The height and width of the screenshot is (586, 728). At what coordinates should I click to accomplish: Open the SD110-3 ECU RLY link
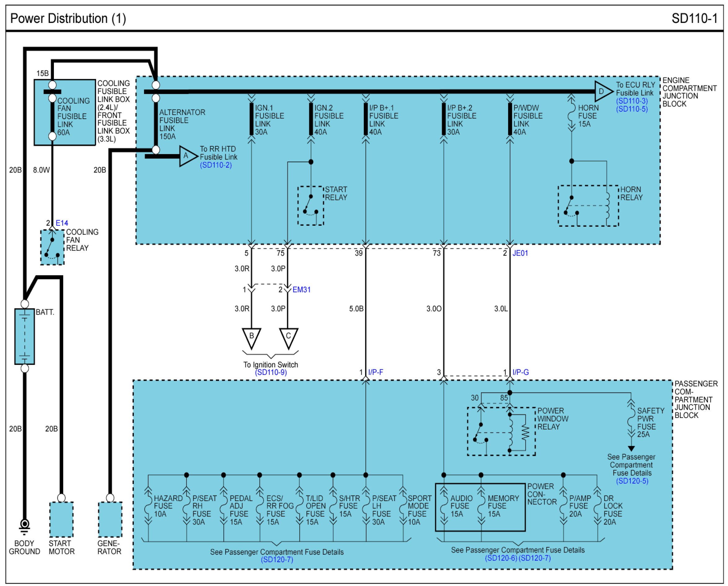tap(632, 101)
